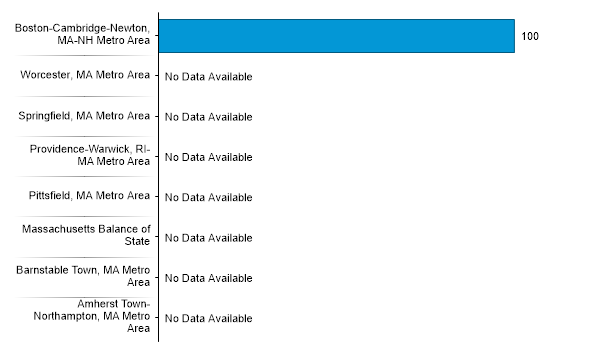Select the Worcester, MA Metro Area label
This screenshot has width=600, height=360.
click(85, 75)
